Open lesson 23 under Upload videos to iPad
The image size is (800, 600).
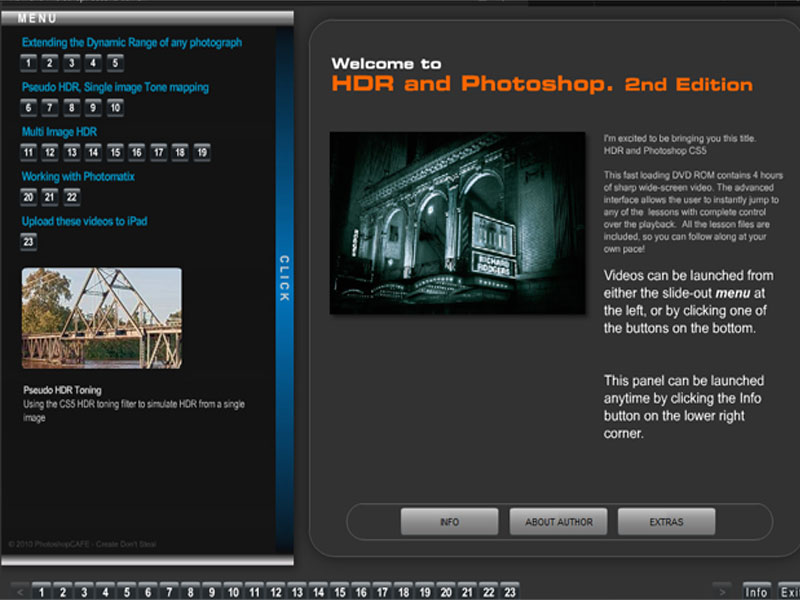pos(29,242)
